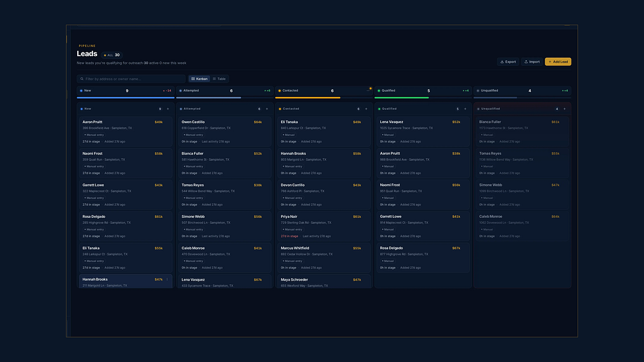Open Marcus Whitfield lead card
The height and width of the screenshot is (362, 644).
(324, 258)
